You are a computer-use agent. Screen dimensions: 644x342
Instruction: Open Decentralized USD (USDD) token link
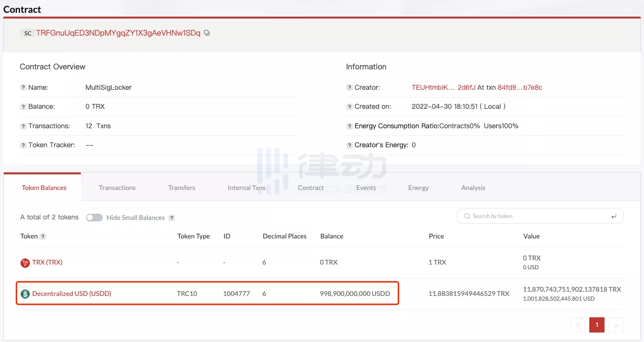(x=72, y=294)
